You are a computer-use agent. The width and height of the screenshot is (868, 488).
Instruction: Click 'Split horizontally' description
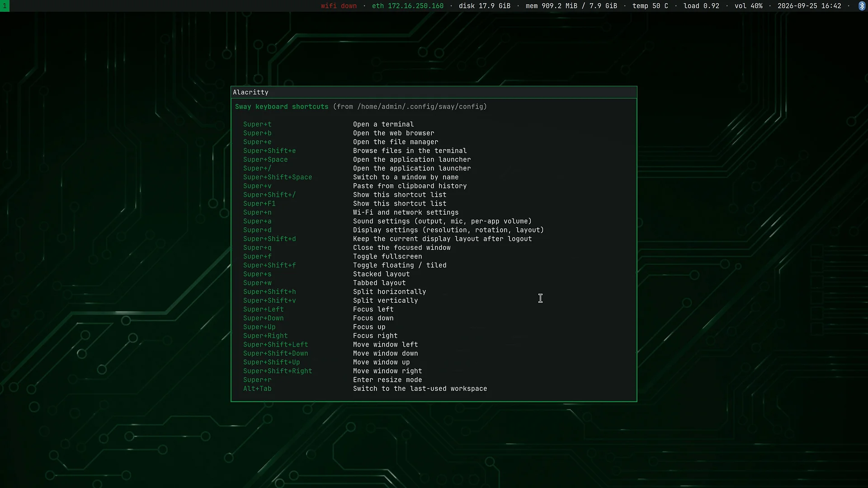(x=390, y=292)
